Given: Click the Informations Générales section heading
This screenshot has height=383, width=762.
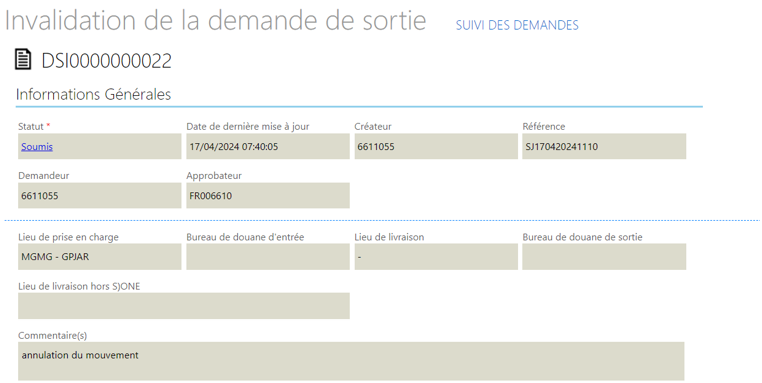Looking at the screenshot, I should pyautogui.click(x=93, y=94).
